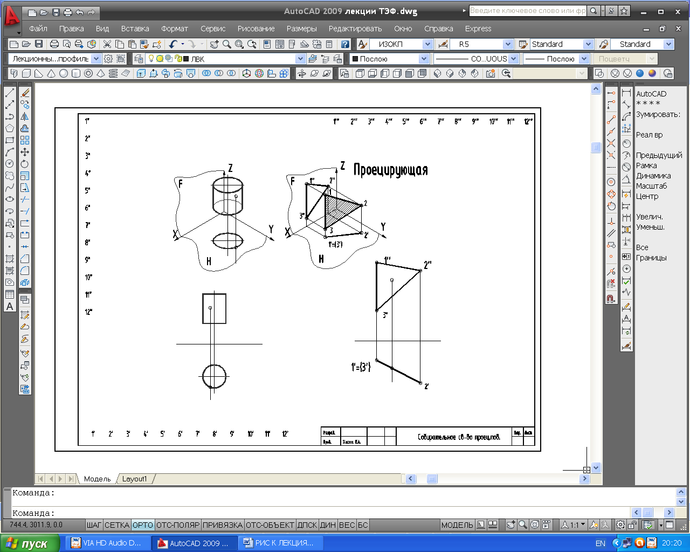Click the Windows пуск start button
690x552 pixels.
30,543
